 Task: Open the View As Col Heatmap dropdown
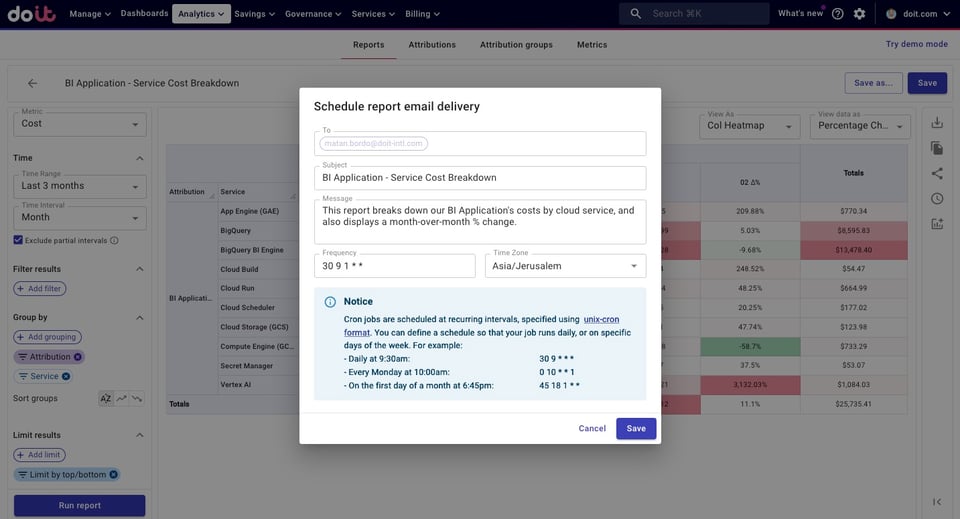pyautogui.click(x=749, y=126)
